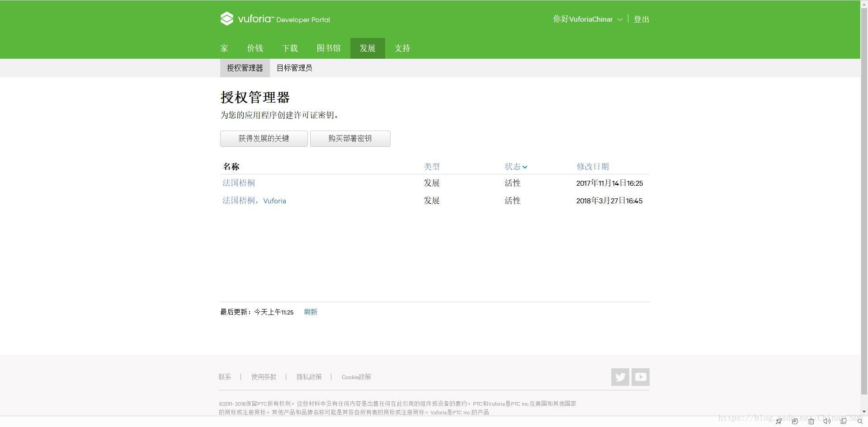Sort by 状态 column arrow

coord(525,167)
